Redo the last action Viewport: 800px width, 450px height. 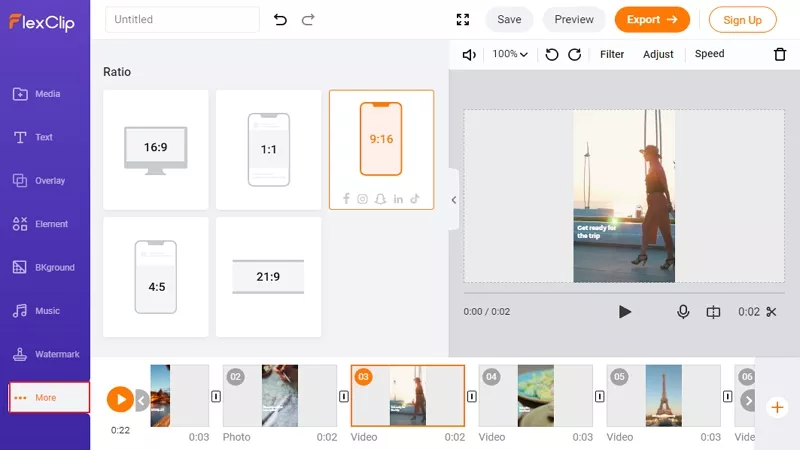[308, 19]
